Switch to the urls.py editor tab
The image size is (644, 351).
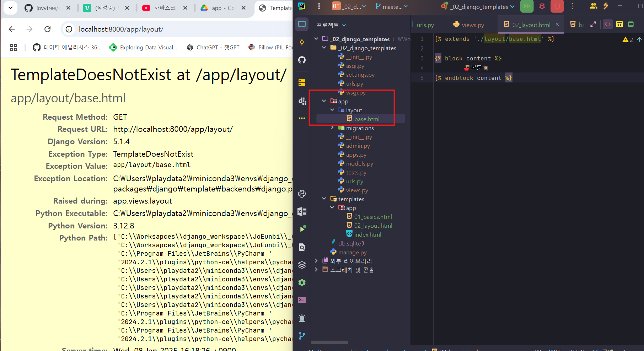(x=425, y=25)
